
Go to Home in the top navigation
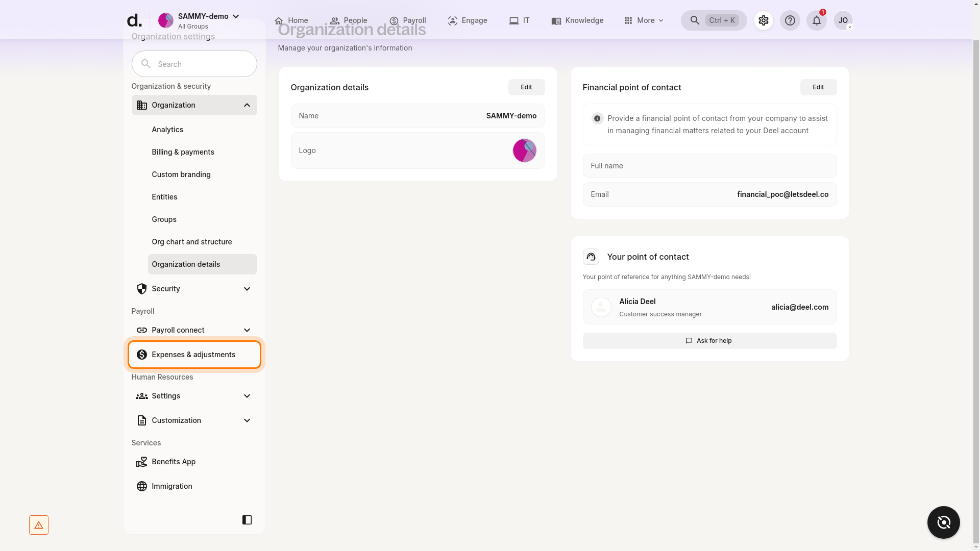[x=291, y=20]
